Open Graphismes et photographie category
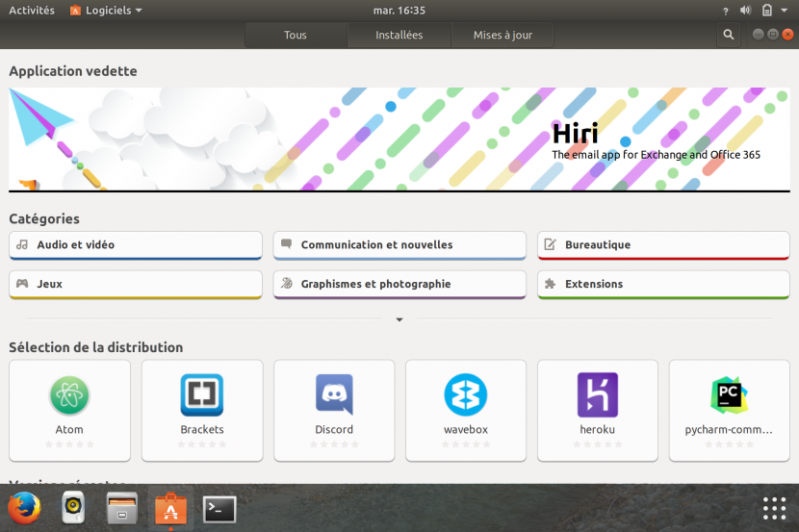The height and width of the screenshot is (532, 799). tap(399, 285)
